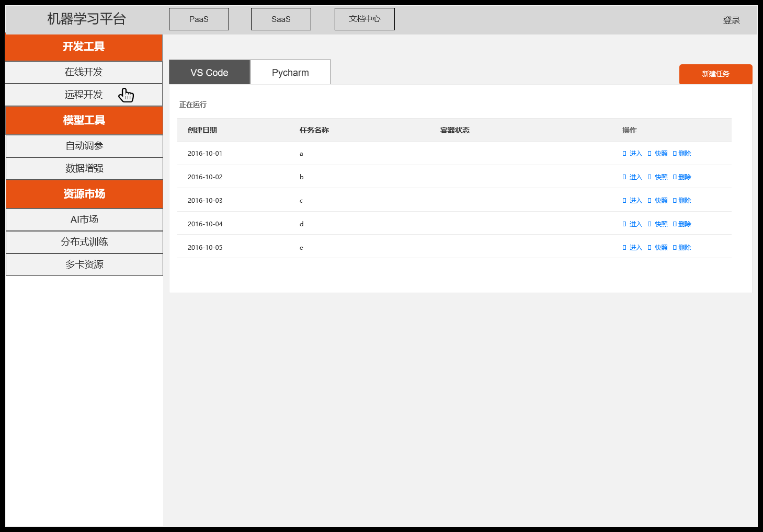Screen dimensions: 763x532
Task: Click the 创建日期 column header
Action: tap(202, 130)
